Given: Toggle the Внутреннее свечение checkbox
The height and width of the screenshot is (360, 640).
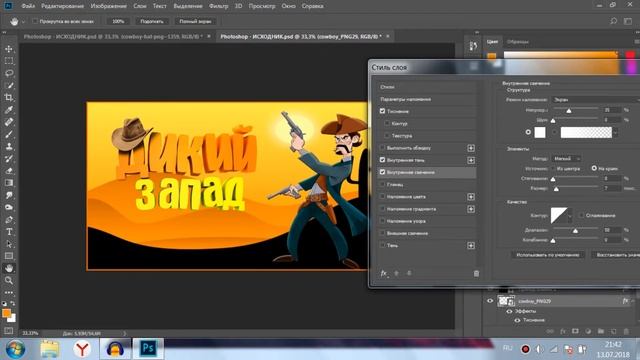Looking at the screenshot, I should click(x=382, y=172).
